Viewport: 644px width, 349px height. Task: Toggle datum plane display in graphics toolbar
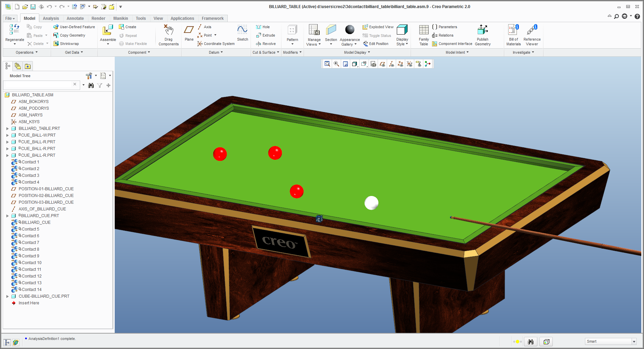382,64
